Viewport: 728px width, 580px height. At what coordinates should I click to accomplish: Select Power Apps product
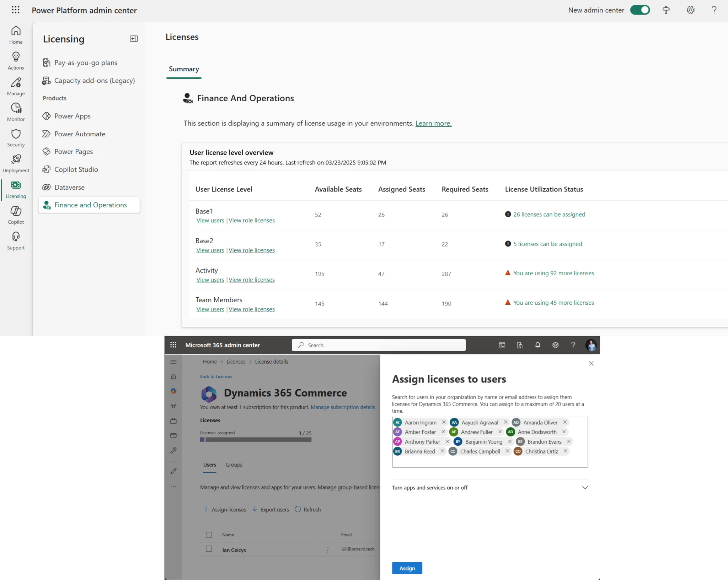click(66, 116)
